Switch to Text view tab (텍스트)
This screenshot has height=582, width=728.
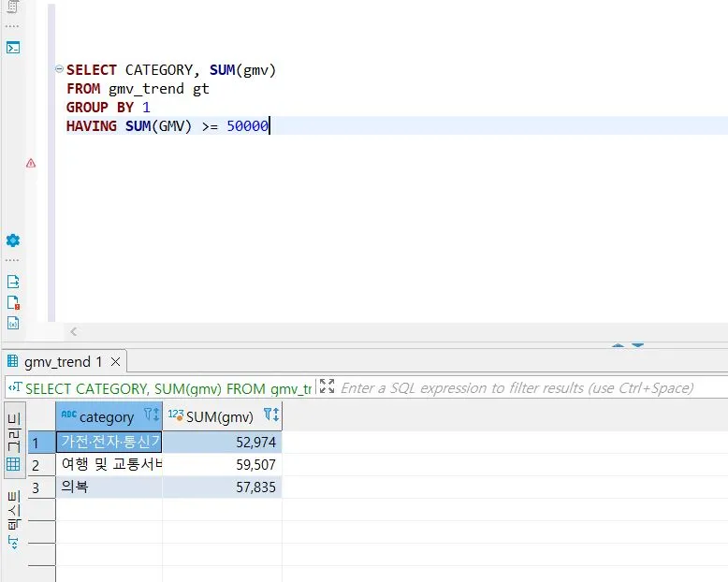(14, 509)
